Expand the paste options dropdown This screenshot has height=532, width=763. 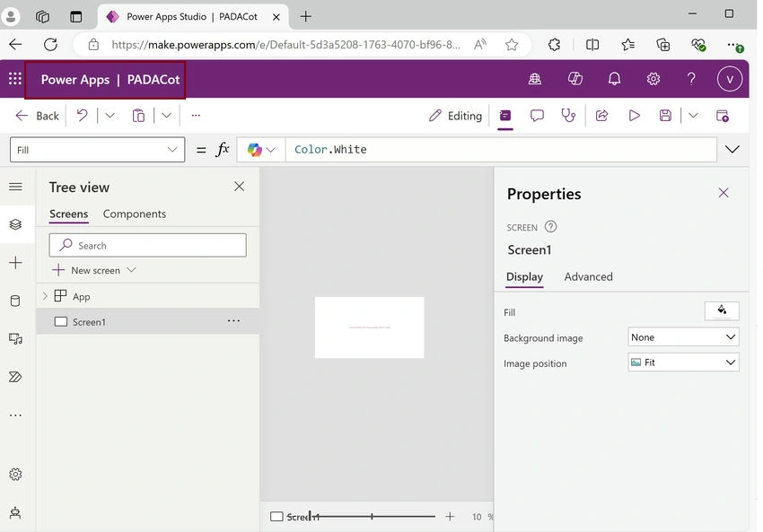tap(166, 116)
